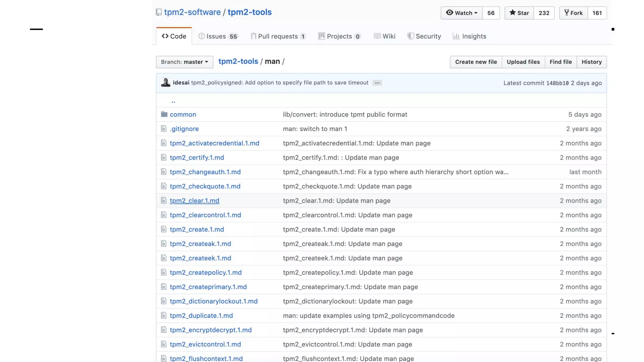Go up via the parent directory '..' link
Viewport: 644px width, 362px height.
(x=173, y=101)
